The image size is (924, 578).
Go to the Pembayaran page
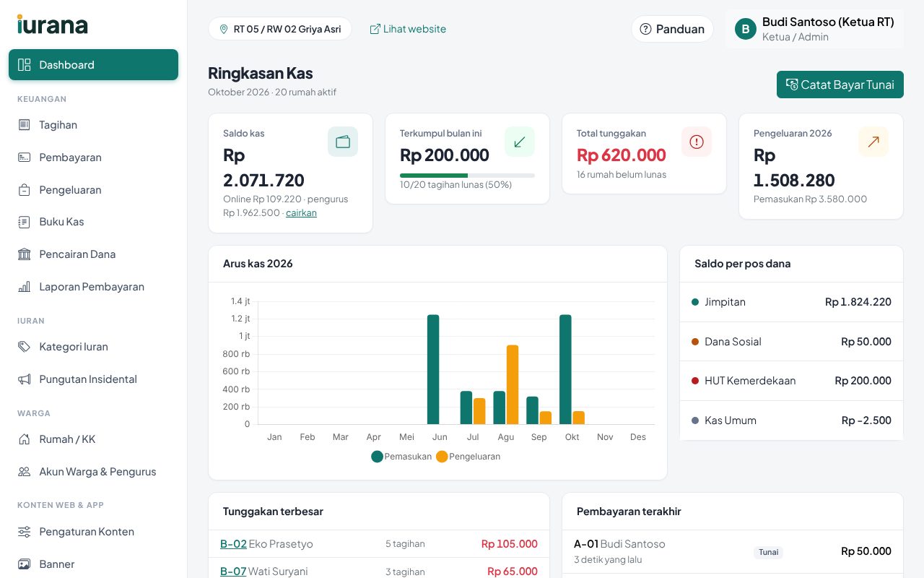pyautogui.click(x=93, y=158)
